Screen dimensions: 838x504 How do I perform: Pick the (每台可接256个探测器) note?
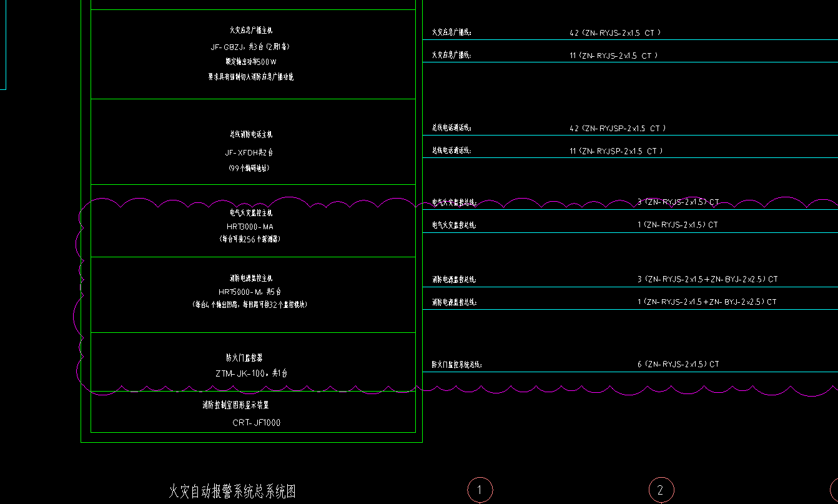click(x=250, y=239)
